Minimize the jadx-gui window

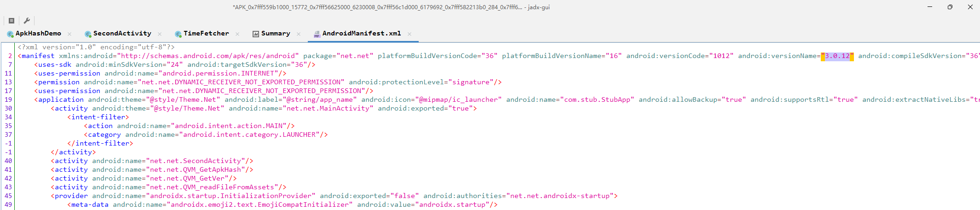930,7
